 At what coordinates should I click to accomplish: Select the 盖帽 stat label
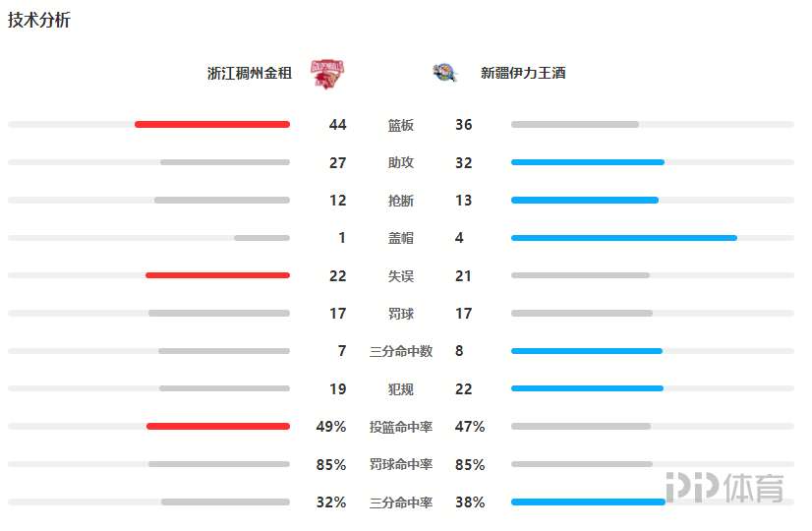click(x=401, y=238)
